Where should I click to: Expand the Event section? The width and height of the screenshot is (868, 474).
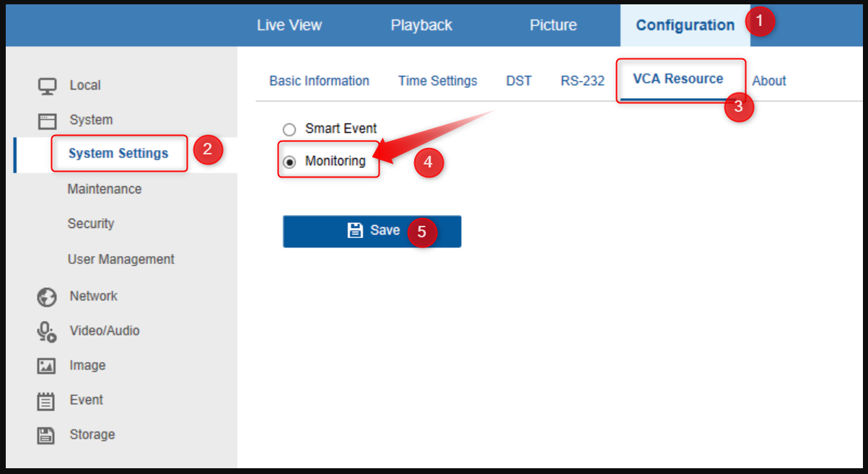pyautogui.click(x=87, y=400)
